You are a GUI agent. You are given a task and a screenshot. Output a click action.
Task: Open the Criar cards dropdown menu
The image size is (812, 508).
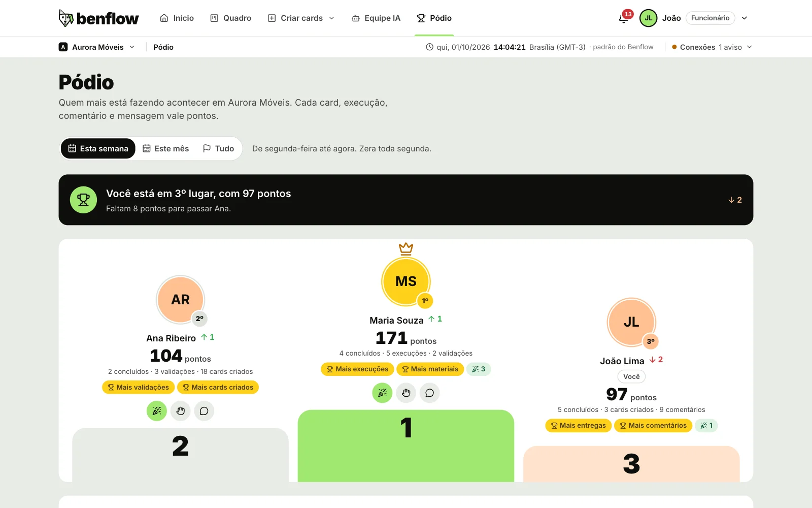301,18
